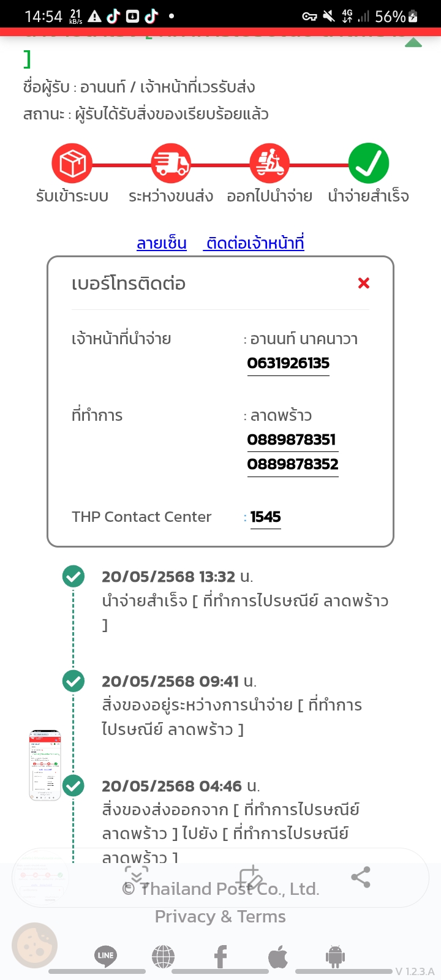Tap the green delivered checkmark icon
441x980 pixels.
369,164
